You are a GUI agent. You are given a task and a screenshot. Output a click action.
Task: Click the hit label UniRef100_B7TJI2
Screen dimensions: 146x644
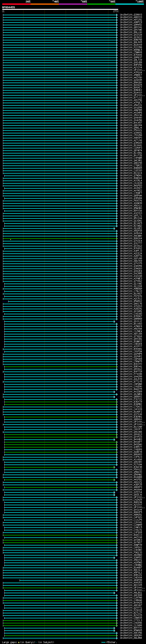[x=131, y=98]
